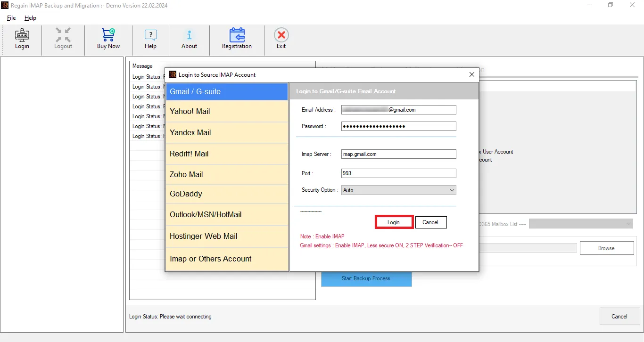Click the Login button in dialog
Screen dimensions: 644x342
click(x=394, y=222)
